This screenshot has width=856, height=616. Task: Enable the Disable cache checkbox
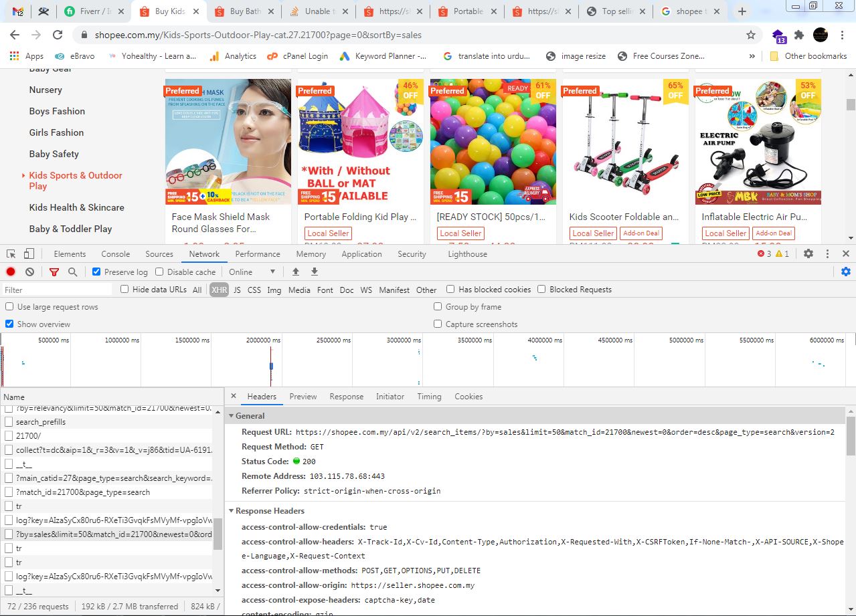point(159,272)
